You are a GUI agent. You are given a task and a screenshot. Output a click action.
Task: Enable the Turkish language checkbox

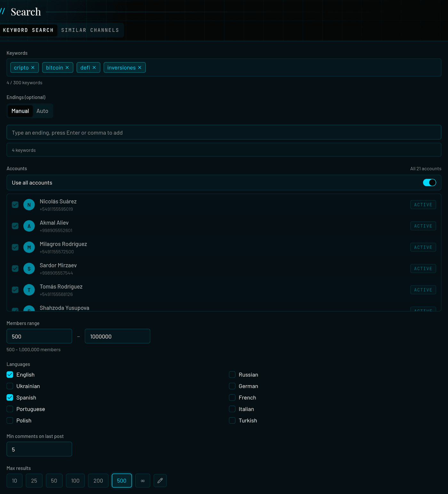tap(232, 420)
